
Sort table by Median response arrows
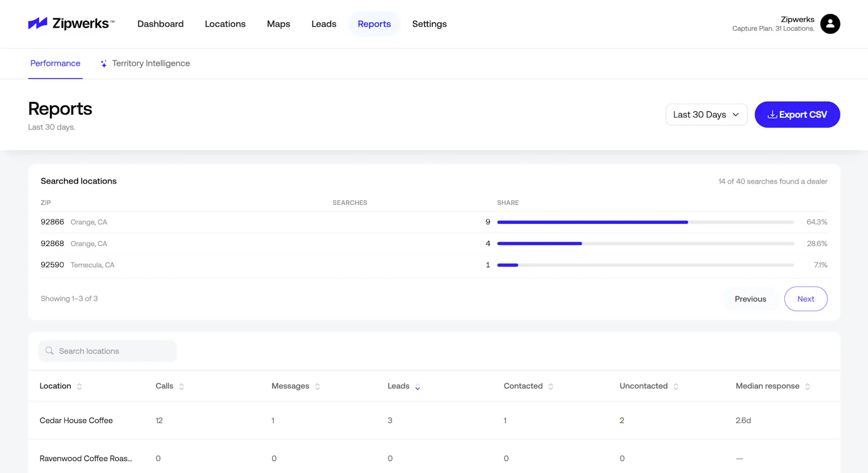pos(808,387)
